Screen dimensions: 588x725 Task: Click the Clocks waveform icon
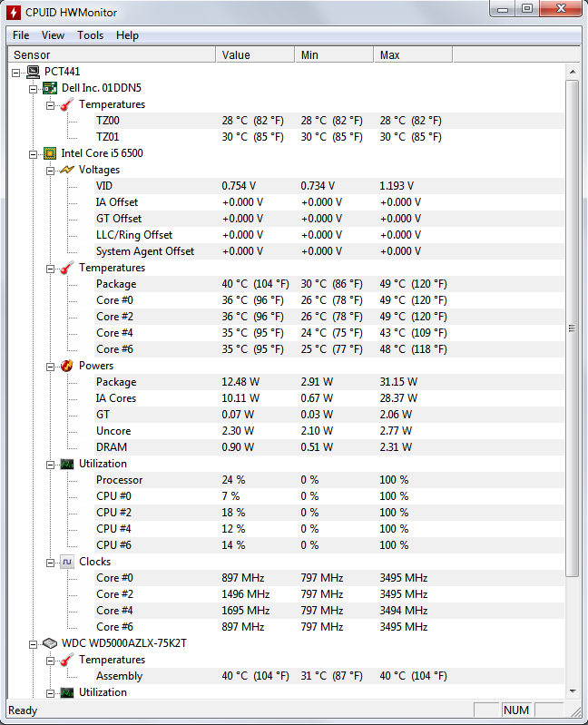click(67, 562)
